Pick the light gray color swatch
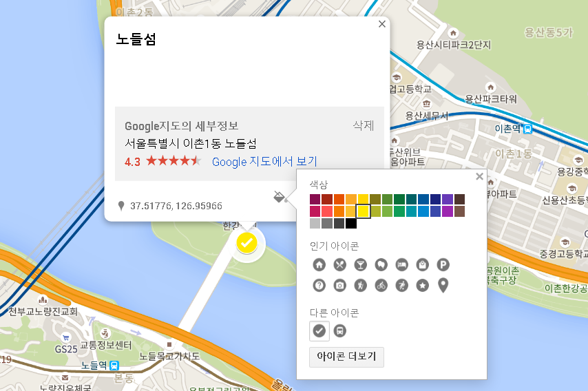This screenshot has height=391, width=588. click(315, 224)
